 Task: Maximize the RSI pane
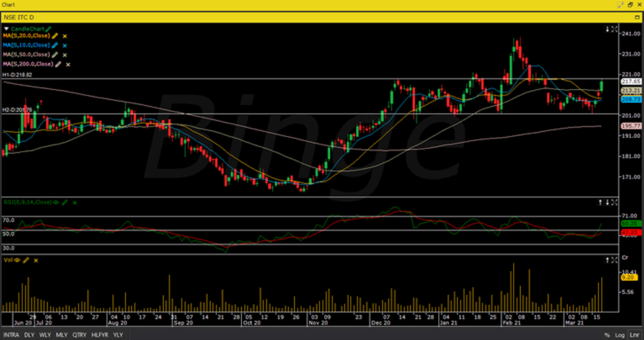tap(614, 202)
